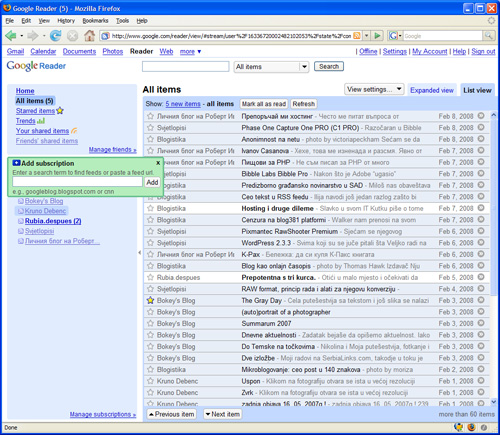Star the 'Hosting i druge dileme' item
Viewport: 500px width, 435px height.
click(x=150, y=208)
